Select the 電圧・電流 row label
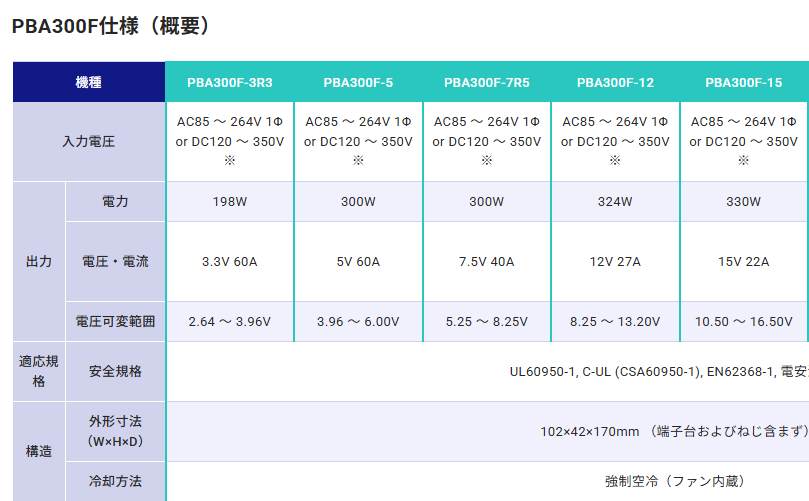Image resolution: width=809 pixels, height=501 pixels. point(115,262)
